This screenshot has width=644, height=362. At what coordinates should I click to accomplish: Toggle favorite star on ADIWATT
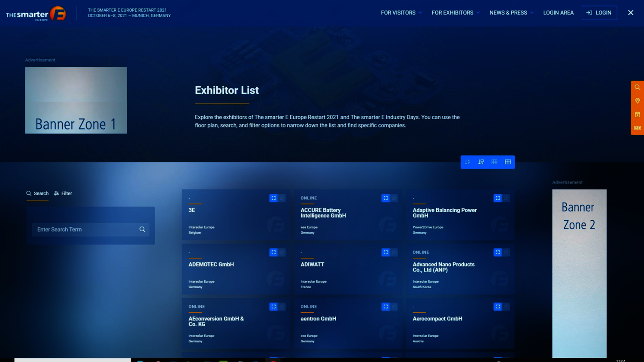tap(394, 252)
